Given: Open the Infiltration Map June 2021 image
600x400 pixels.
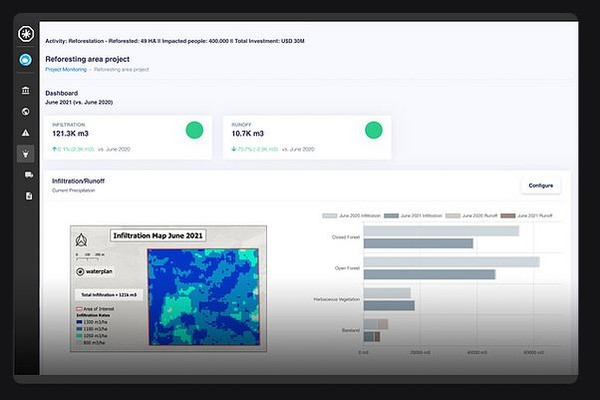Looking at the screenshot, I should coord(168,289).
